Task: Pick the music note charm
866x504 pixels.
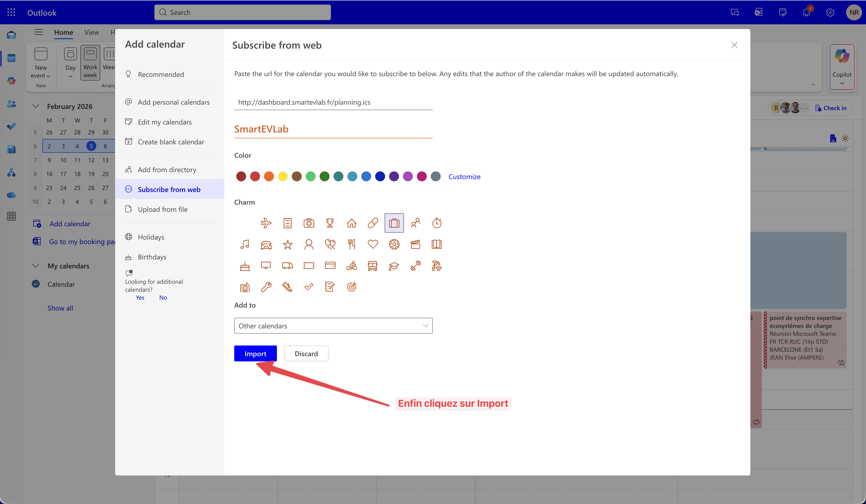Action: [x=245, y=244]
